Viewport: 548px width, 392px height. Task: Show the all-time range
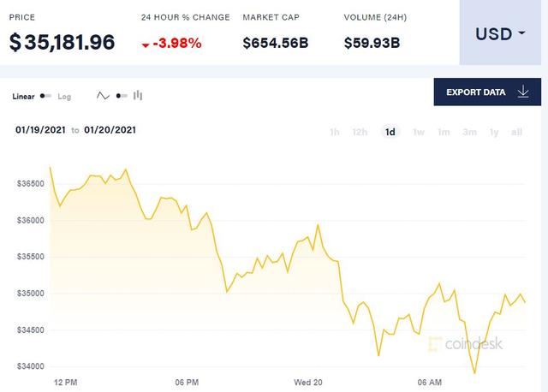[x=516, y=132]
